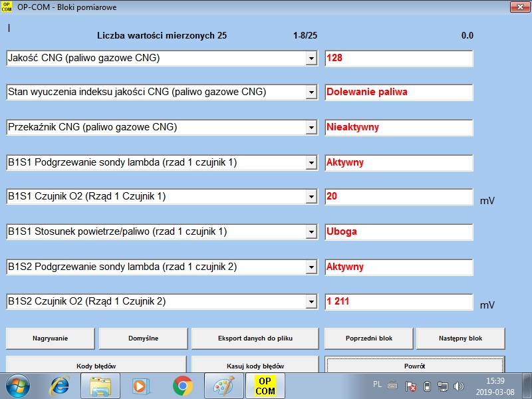The image size is (532, 399).
Task: Click the volume speaker tray icon
Action: [x=458, y=386]
